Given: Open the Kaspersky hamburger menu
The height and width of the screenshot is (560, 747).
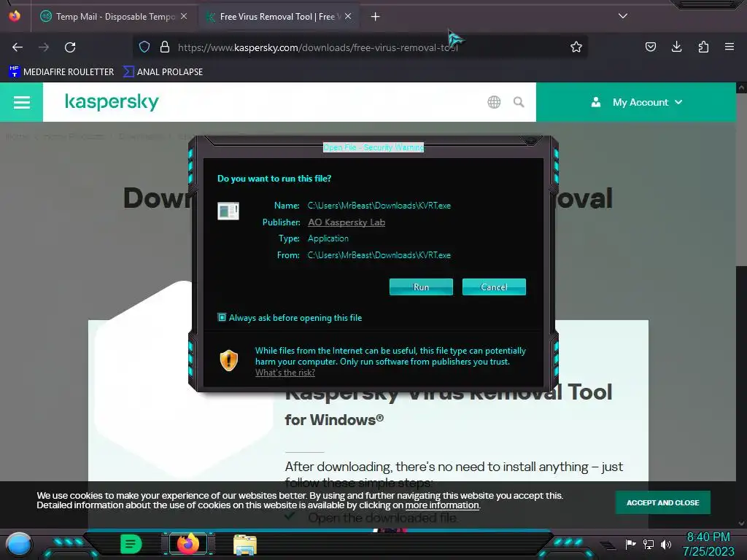Looking at the screenshot, I should (x=21, y=102).
